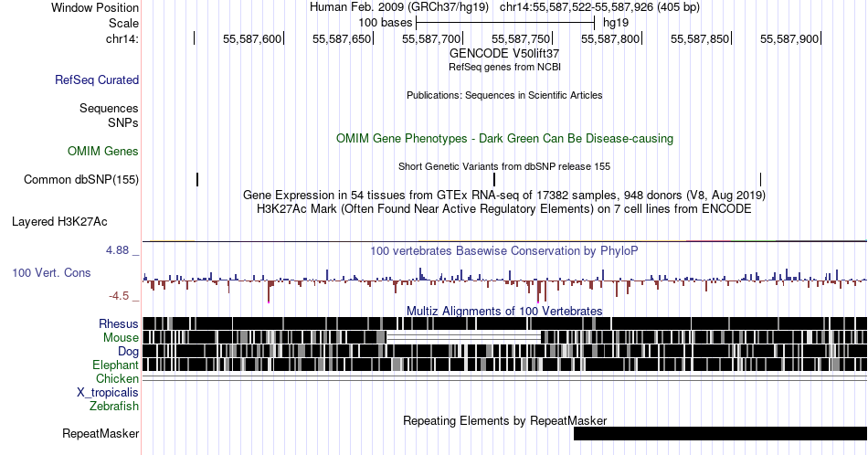Click the Chicken alignment row label
Screen dimensions: 868x455
[117, 378]
